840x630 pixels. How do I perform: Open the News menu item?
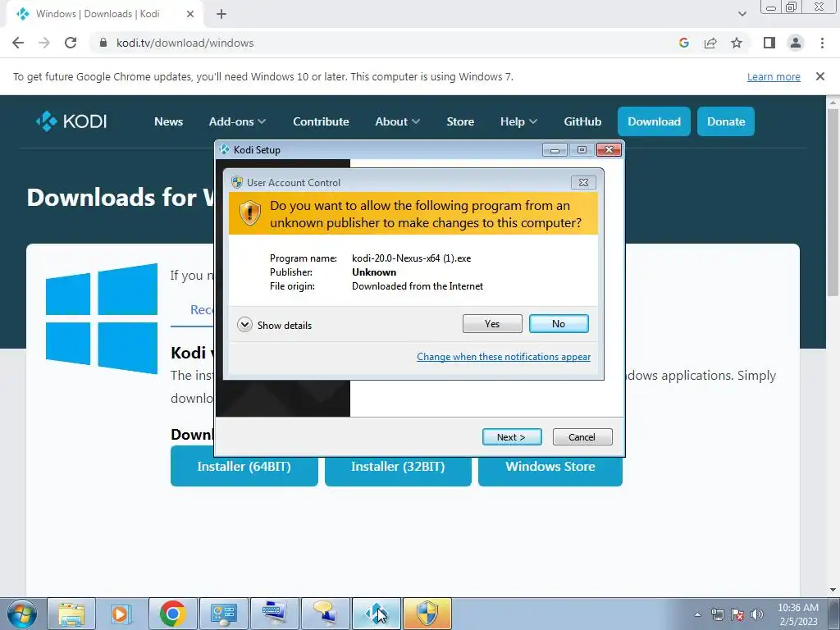[169, 121]
